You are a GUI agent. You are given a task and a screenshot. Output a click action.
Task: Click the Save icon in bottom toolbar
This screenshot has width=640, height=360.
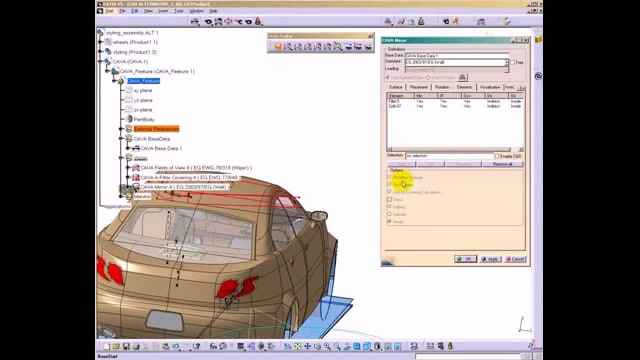coord(126,346)
